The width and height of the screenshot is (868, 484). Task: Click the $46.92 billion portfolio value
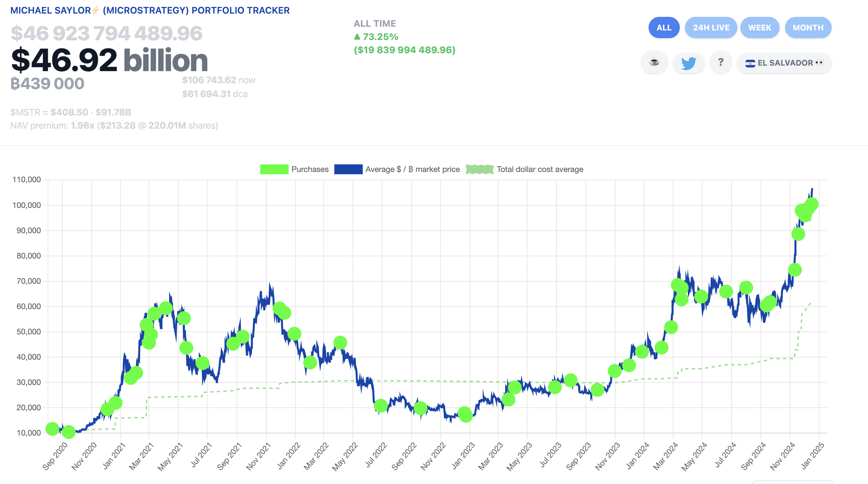(109, 60)
